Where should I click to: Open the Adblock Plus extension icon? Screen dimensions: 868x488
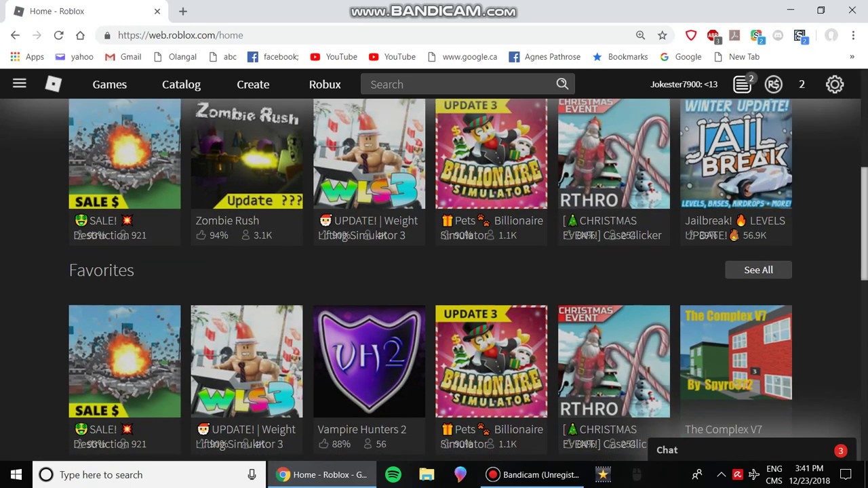click(713, 36)
